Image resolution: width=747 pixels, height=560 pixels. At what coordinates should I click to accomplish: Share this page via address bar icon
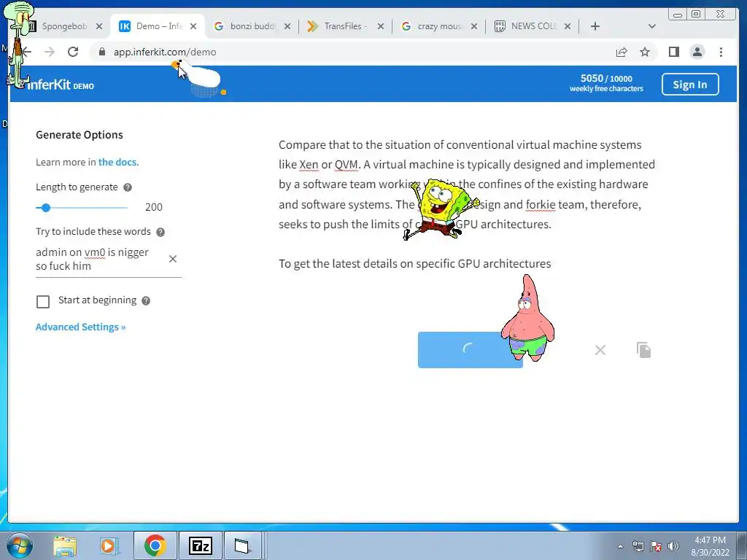point(622,52)
